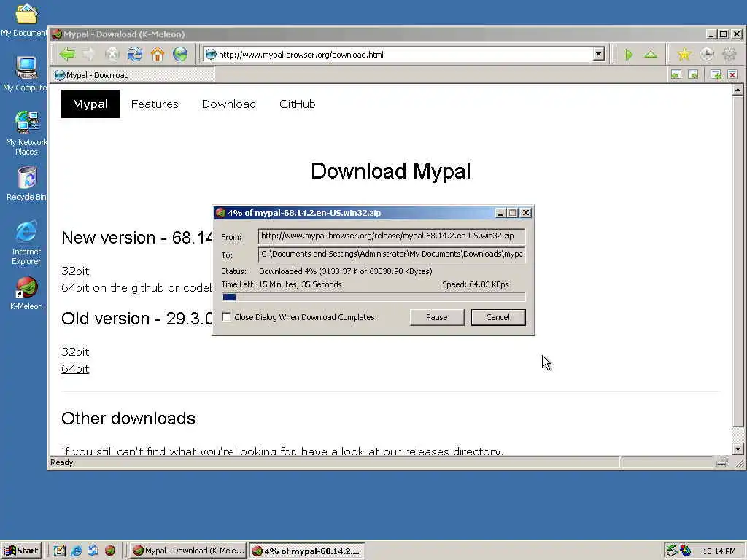Click the old version 64bit link
This screenshot has height=560, width=747.
pyautogui.click(x=75, y=368)
